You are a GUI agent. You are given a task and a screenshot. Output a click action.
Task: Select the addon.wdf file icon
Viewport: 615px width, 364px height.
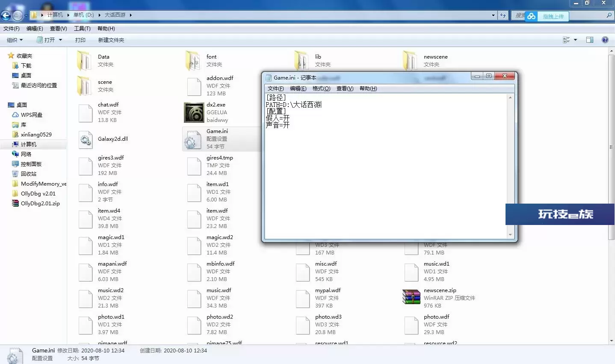pyautogui.click(x=194, y=86)
